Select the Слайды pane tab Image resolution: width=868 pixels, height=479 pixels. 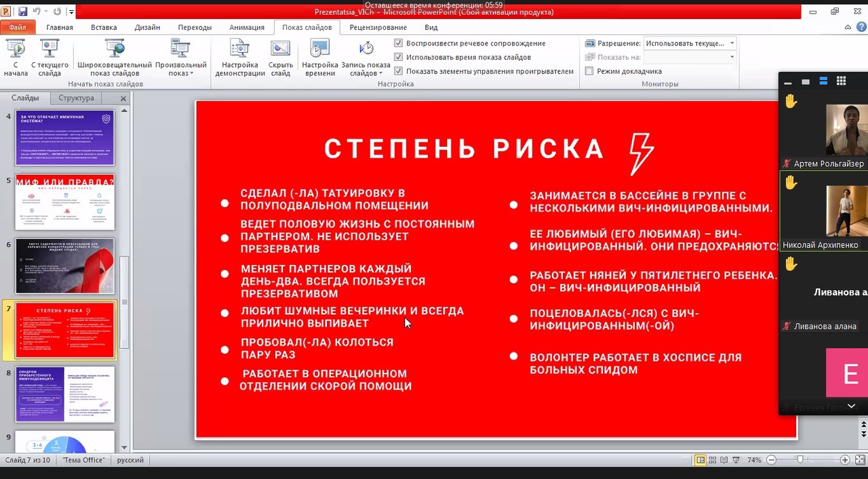pyautogui.click(x=25, y=98)
